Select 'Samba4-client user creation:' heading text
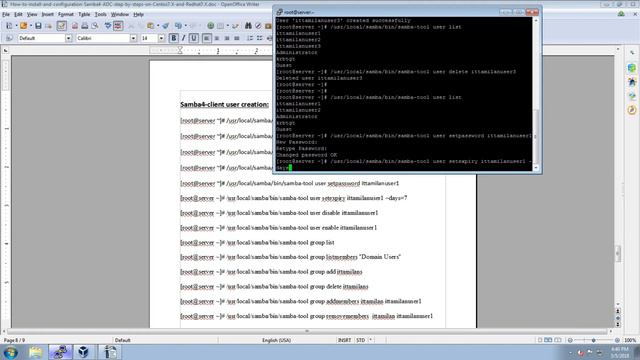The image size is (640, 360). (224, 104)
